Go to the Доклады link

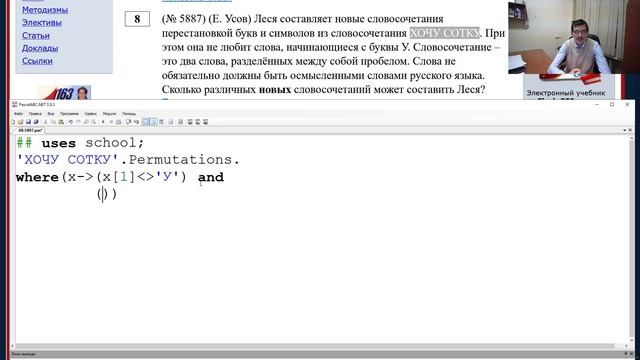(x=40, y=48)
